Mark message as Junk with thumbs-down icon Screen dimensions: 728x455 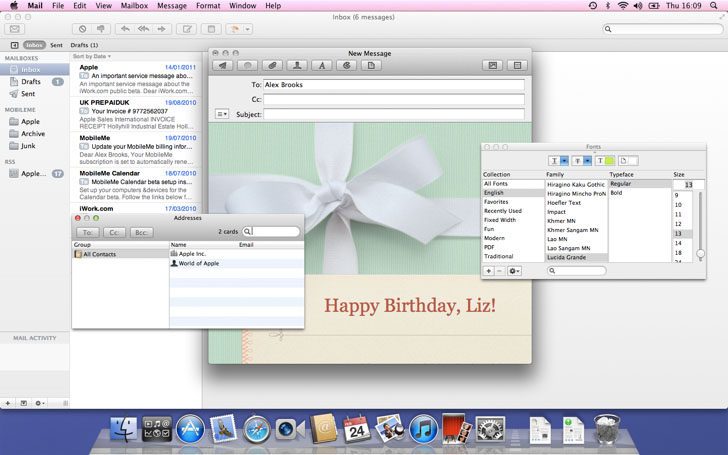pos(100,29)
